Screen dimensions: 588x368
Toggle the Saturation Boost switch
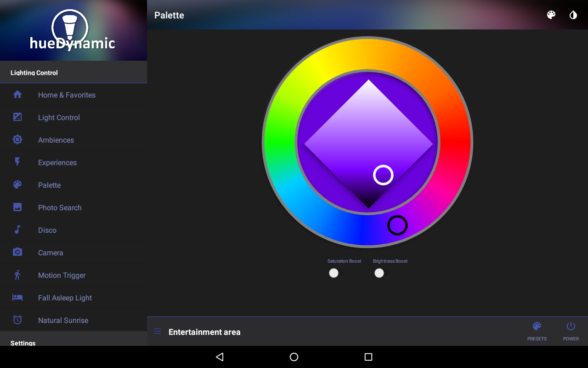pyautogui.click(x=336, y=273)
